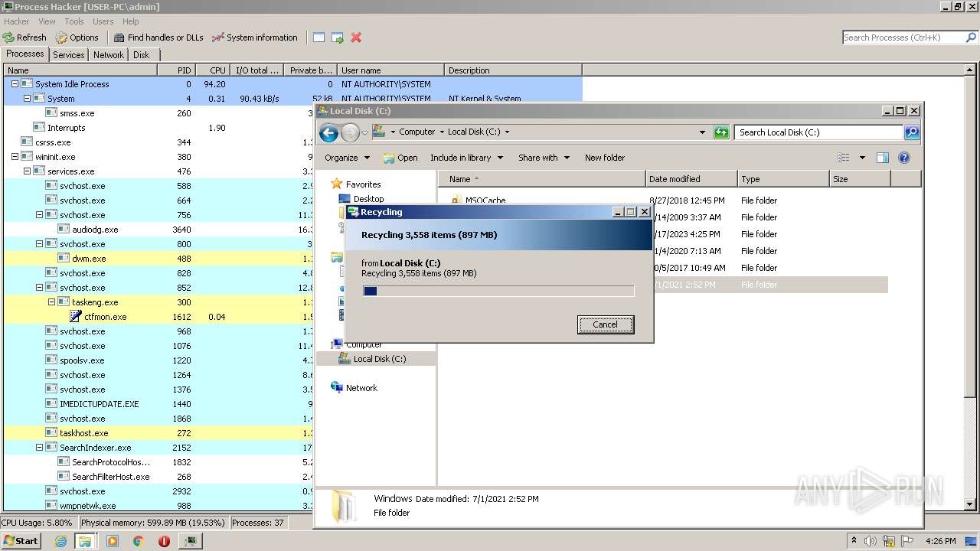The width and height of the screenshot is (980, 551).
Task: Open Include in library dropdown
Action: point(466,158)
